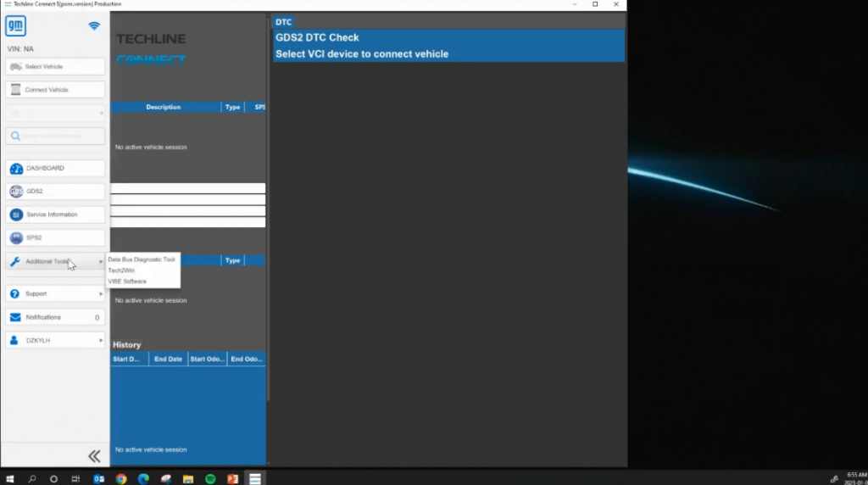Click the Techline Connect taskbar icon
The height and width of the screenshot is (485, 868).
[255, 479]
